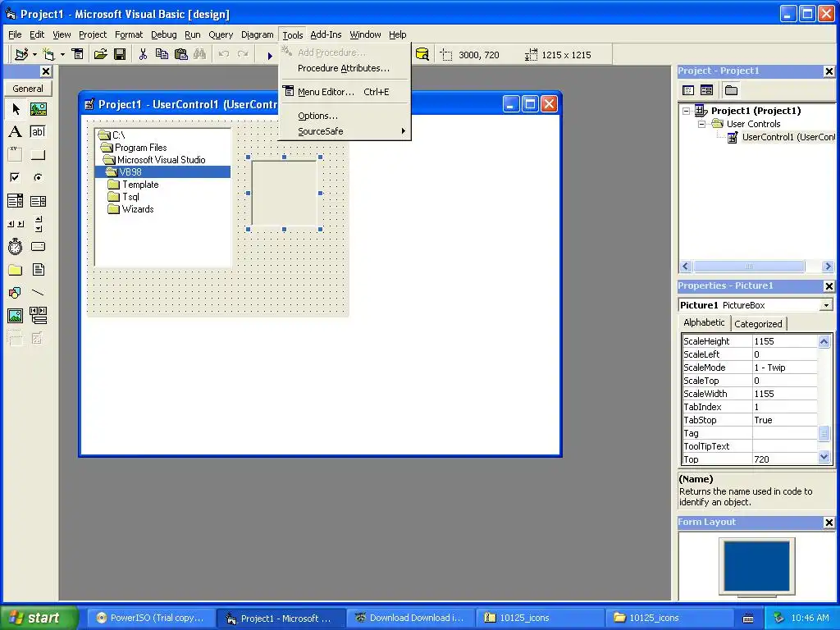The width and height of the screenshot is (840, 630).
Task: Switch to Download taskbar window
Action: coord(410,618)
